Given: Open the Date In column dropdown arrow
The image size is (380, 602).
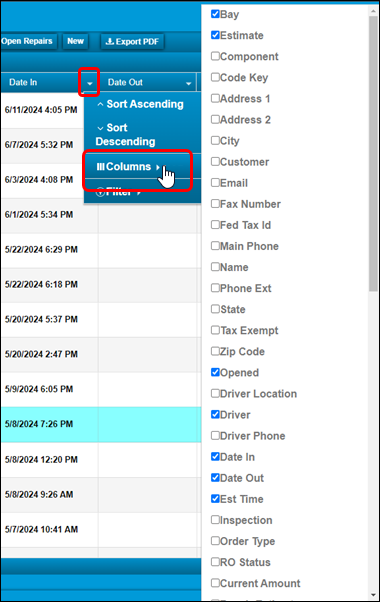Looking at the screenshot, I should [89, 83].
